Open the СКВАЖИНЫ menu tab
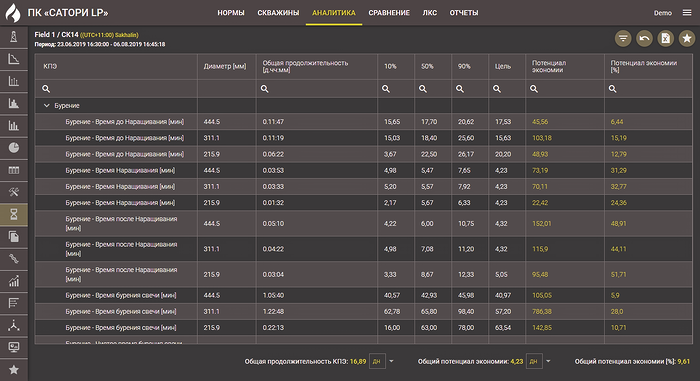Viewport: 700px width, 381px height. [278, 13]
